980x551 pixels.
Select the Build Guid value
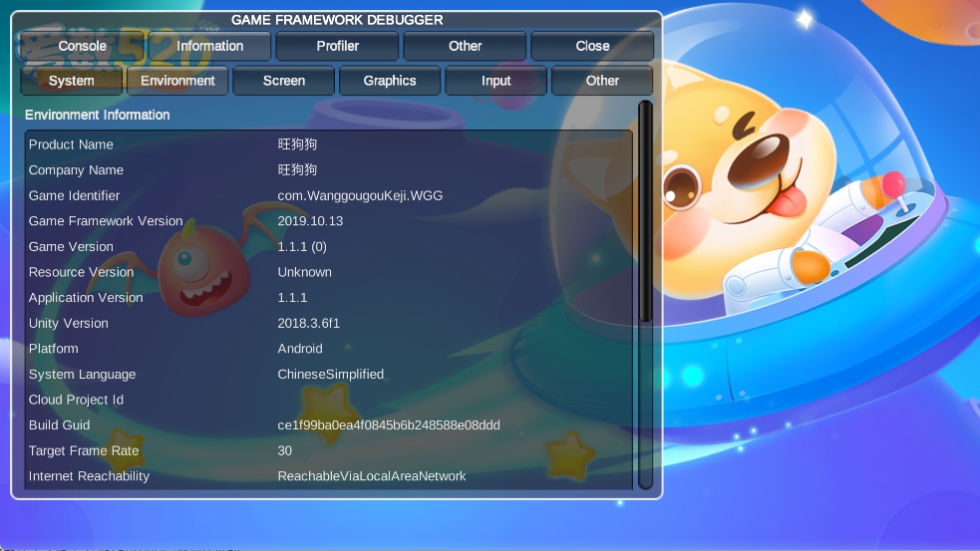point(389,425)
